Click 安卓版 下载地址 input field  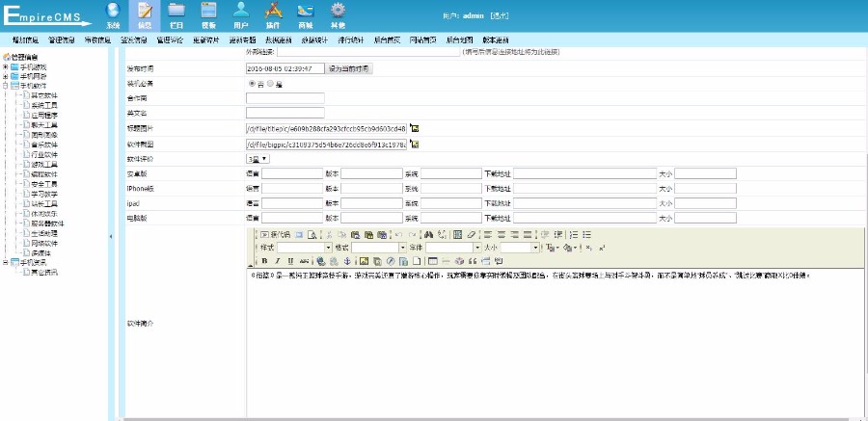click(584, 173)
